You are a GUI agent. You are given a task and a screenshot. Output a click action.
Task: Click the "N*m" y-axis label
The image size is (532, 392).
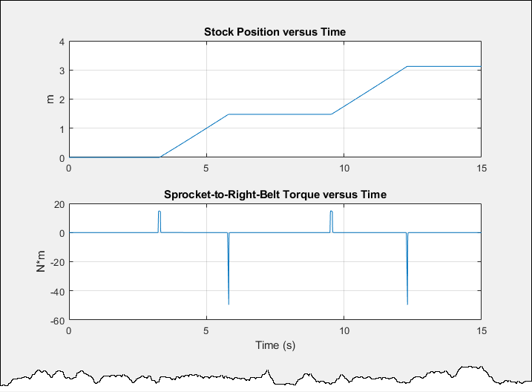pos(42,262)
